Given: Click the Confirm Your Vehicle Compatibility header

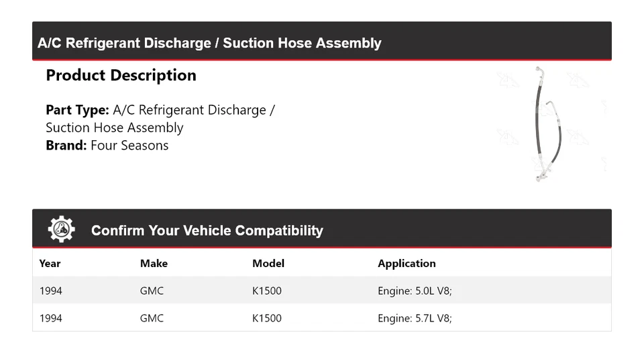Looking at the screenshot, I should 207,230.
